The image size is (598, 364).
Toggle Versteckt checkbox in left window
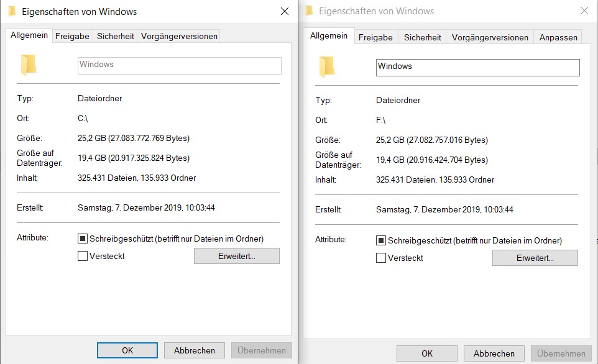[x=83, y=256]
